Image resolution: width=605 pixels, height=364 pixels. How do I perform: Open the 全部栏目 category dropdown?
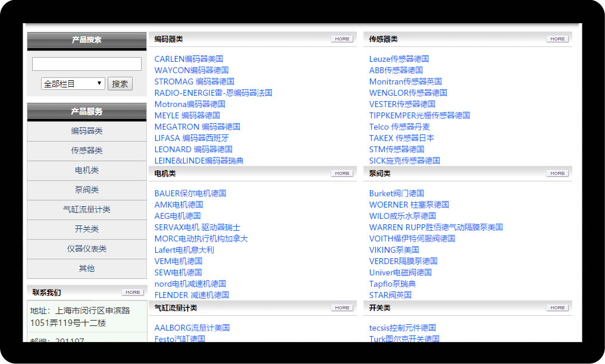coord(73,84)
